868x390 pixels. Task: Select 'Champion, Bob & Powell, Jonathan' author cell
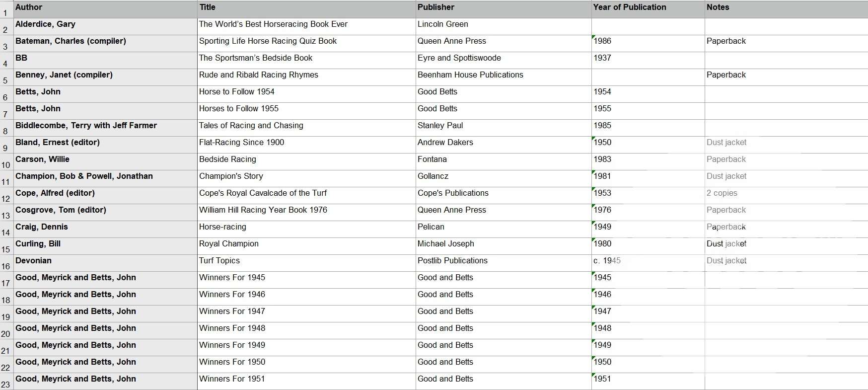(105, 179)
